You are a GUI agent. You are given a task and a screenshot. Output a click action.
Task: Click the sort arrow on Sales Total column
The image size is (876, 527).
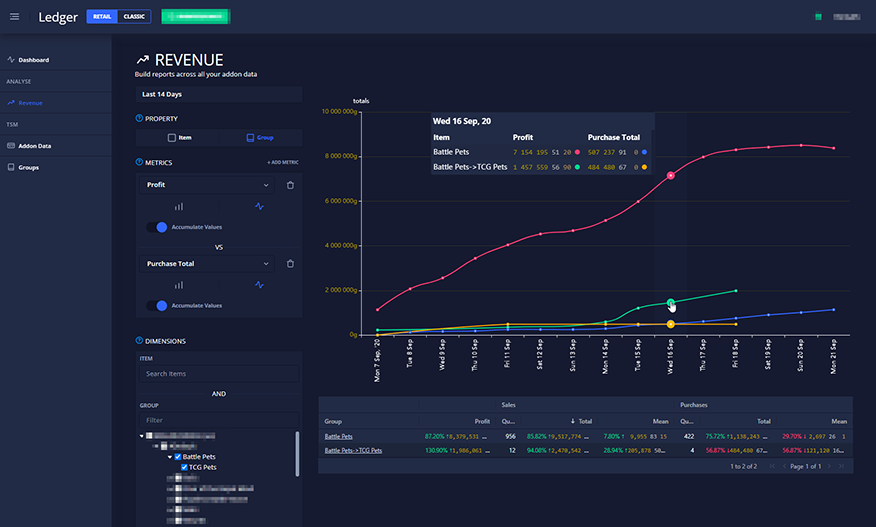tap(573, 421)
